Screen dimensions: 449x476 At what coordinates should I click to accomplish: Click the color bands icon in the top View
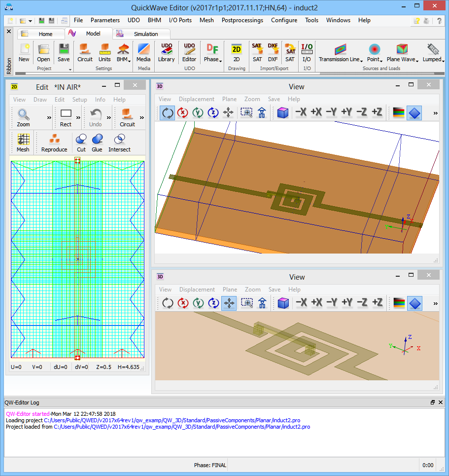pos(399,113)
